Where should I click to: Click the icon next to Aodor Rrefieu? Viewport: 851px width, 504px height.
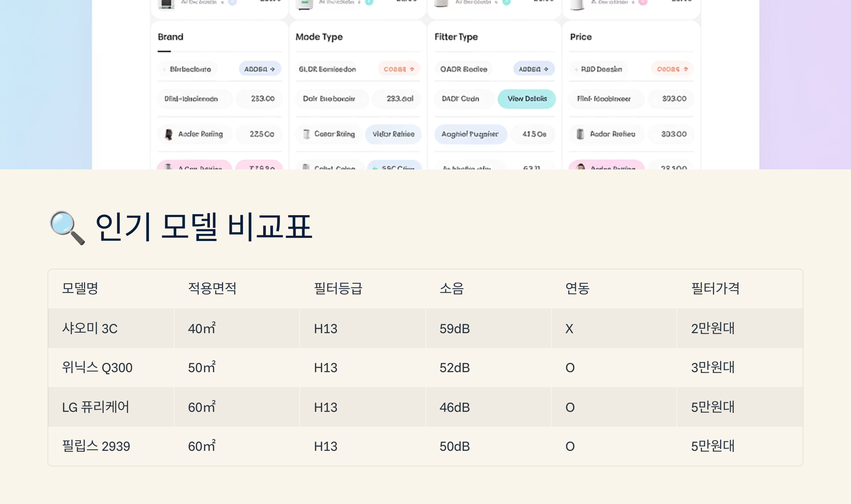(x=580, y=134)
